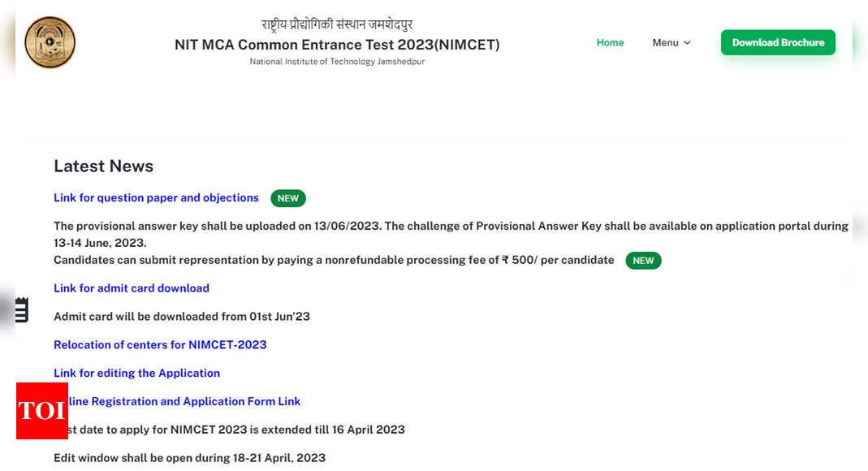
Task: Open Link for editing the Application
Action: click(136, 373)
